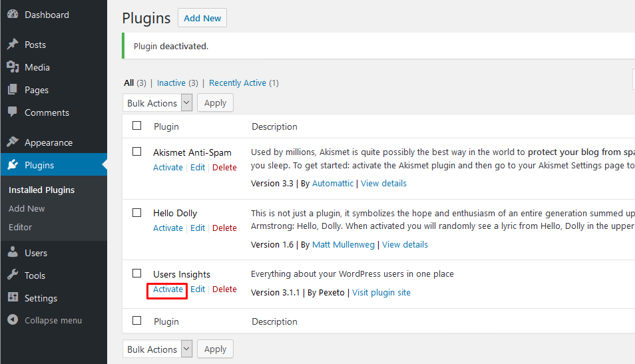
Task: Activate the Users Insights plugin
Action: coord(168,289)
